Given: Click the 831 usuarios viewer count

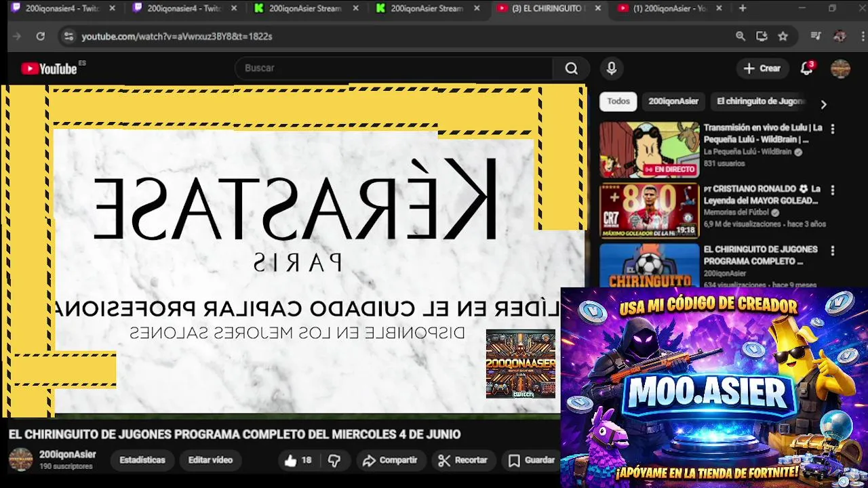Looking at the screenshot, I should coord(724,163).
